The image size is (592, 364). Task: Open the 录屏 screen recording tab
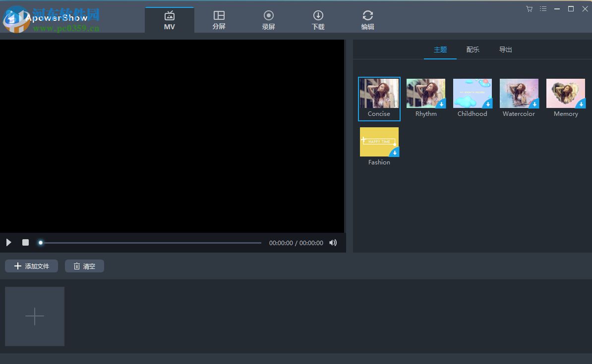click(x=268, y=20)
